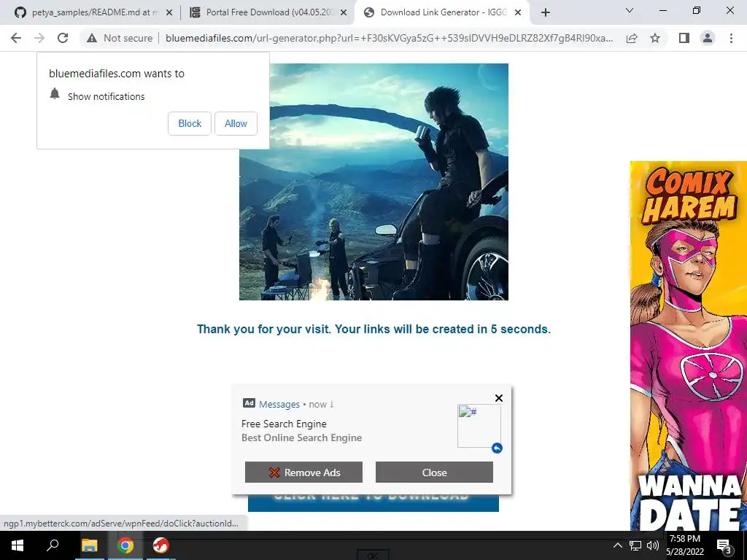
Task: Close the Download Link Generator tab
Action: pyautogui.click(x=519, y=13)
